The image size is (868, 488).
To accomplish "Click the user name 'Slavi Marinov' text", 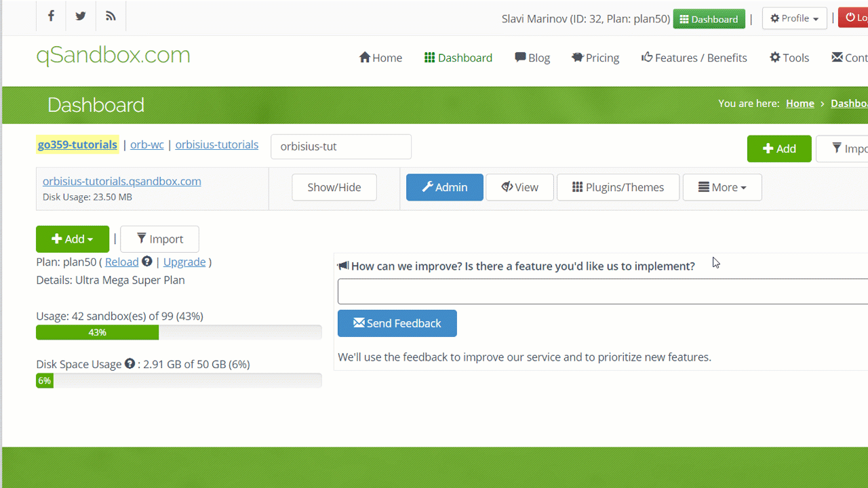I will click(534, 19).
